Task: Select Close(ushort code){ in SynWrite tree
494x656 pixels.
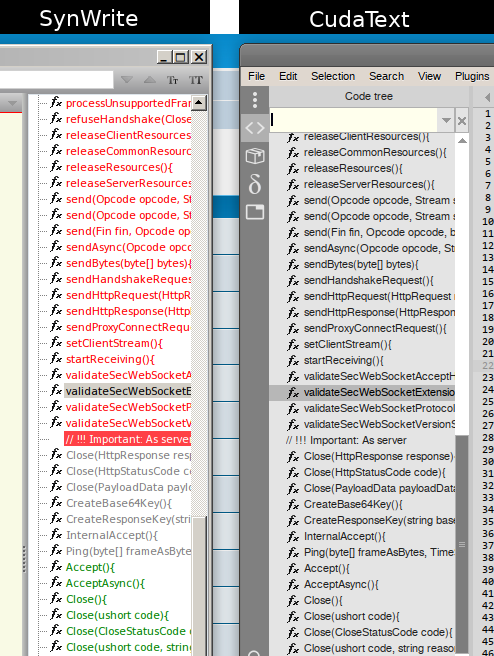Action: click(x=118, y=615)
